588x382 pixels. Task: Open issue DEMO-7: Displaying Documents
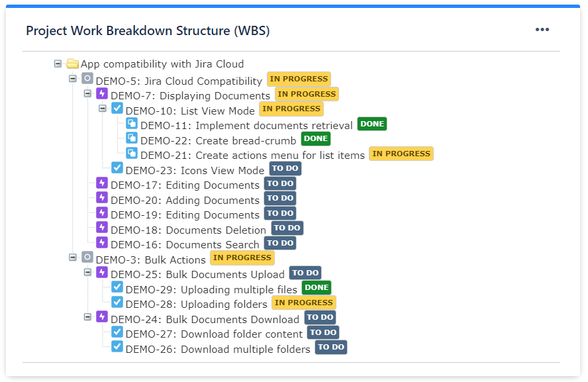[190, 96]
